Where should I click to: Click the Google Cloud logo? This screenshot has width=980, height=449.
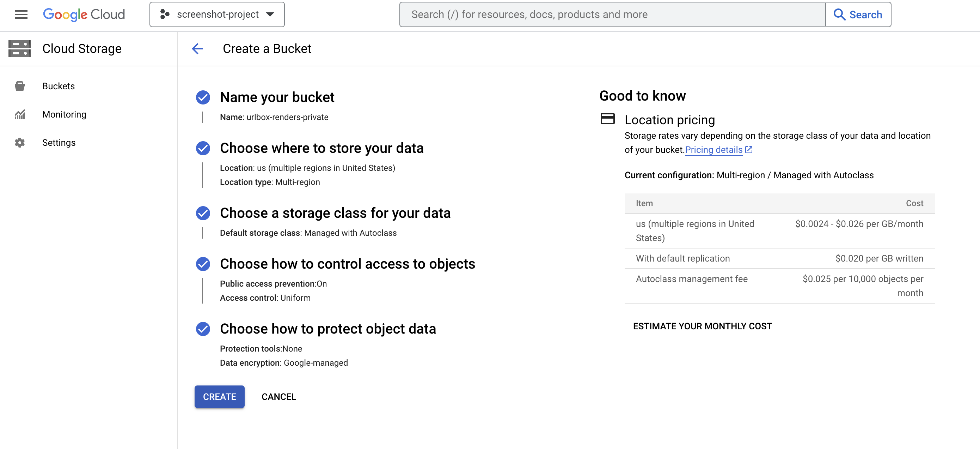(84, 14)
